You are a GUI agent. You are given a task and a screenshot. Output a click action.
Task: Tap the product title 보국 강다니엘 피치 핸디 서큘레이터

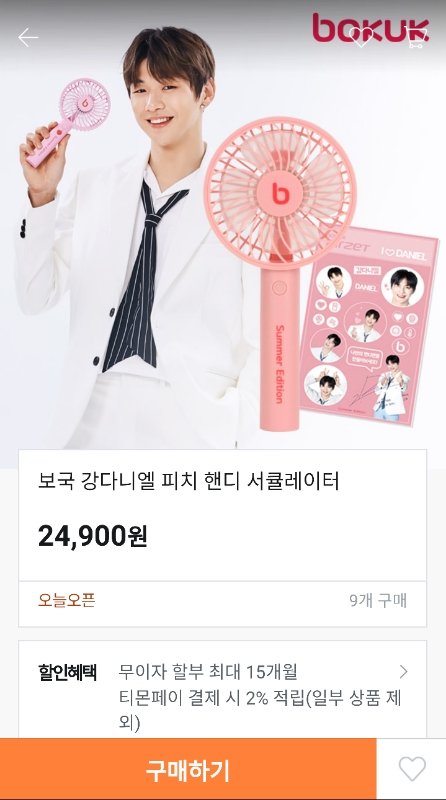[189, 481]
